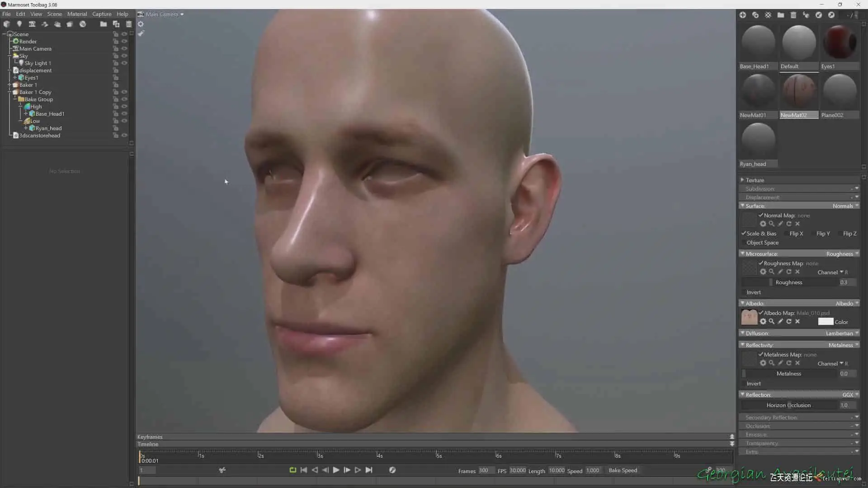Viewport: 868px width, 488px height.
Task: Click the white Albedo Color swatch
Action: [x=826, y=322]
